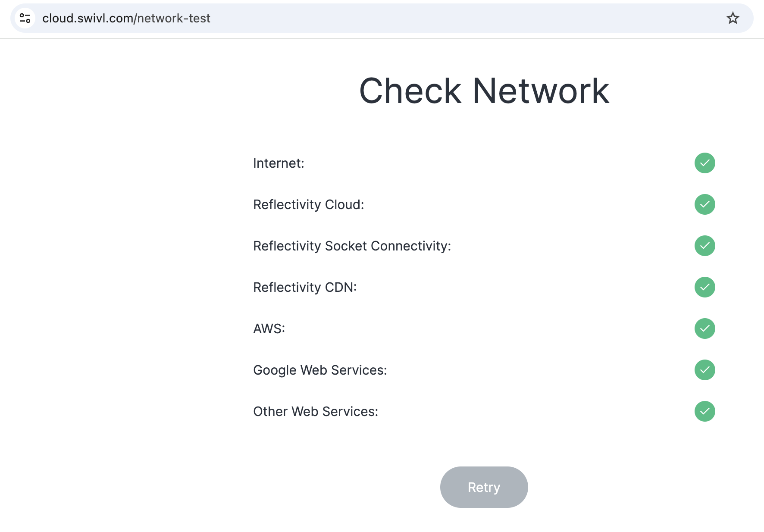Click the "Reflectivity Cloud:" label
Viewport: 764px width, 532px height.
308,205
